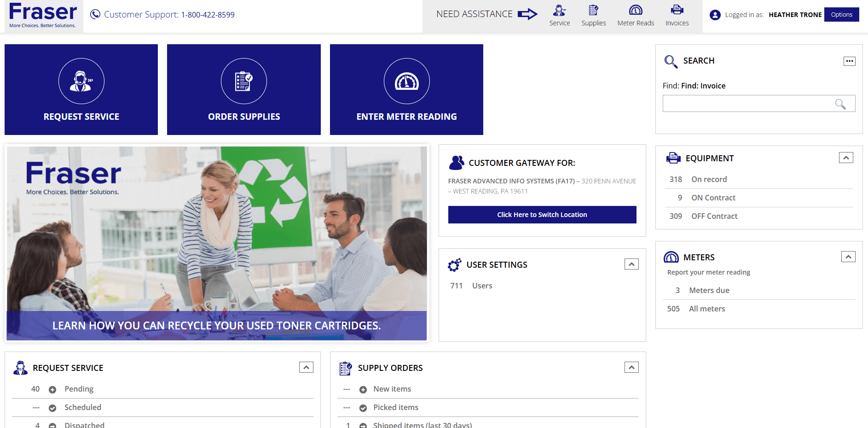
Task: Click the Request Service panel headset icon
Action: [20, 368]
